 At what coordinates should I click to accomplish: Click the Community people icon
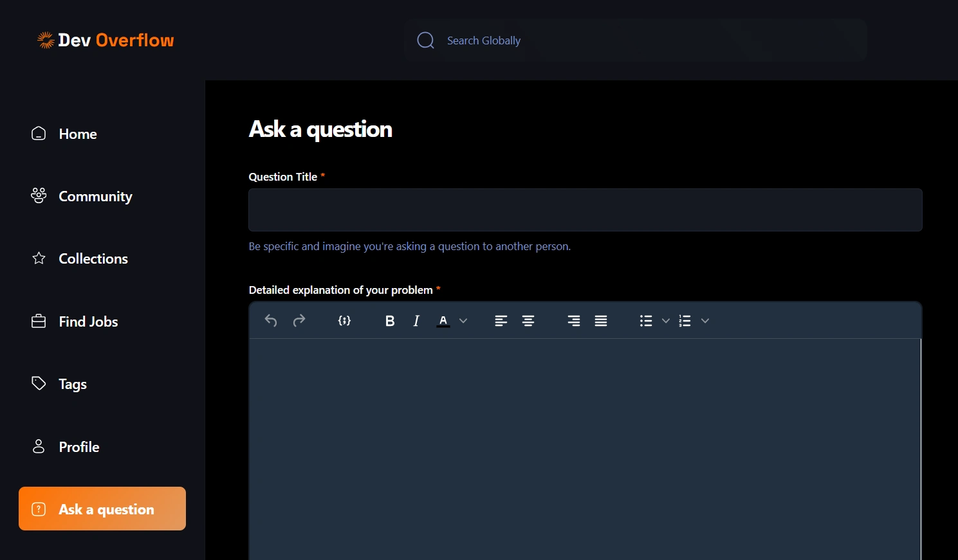pos(39,195)
